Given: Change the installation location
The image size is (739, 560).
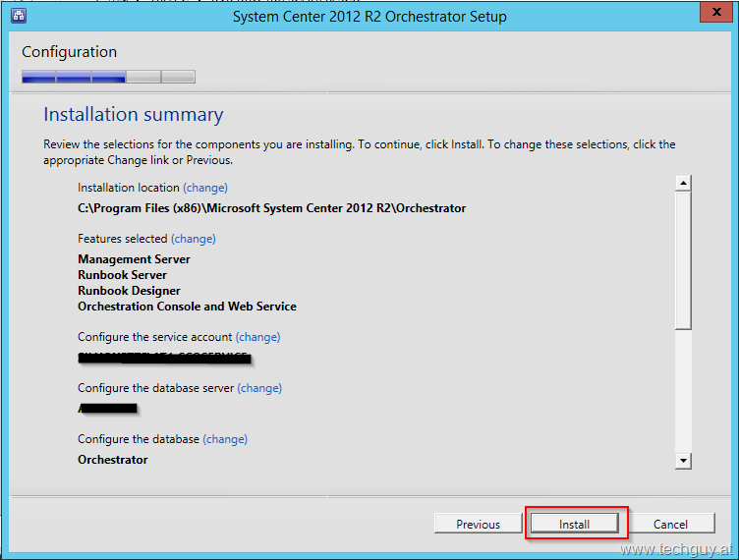Looking at the screenshot, I should [x=205, y=188].
